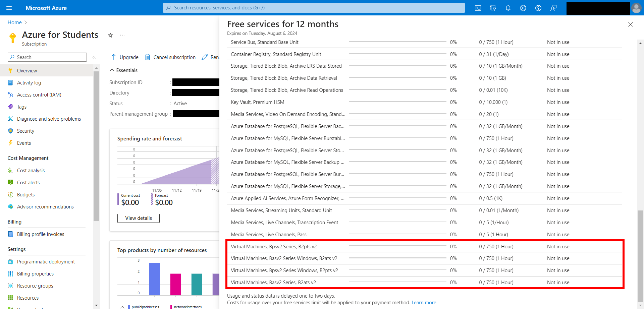Screen dimensions: 644x309
Task: Focus the global search box
Action: click(x=314, y=8)
